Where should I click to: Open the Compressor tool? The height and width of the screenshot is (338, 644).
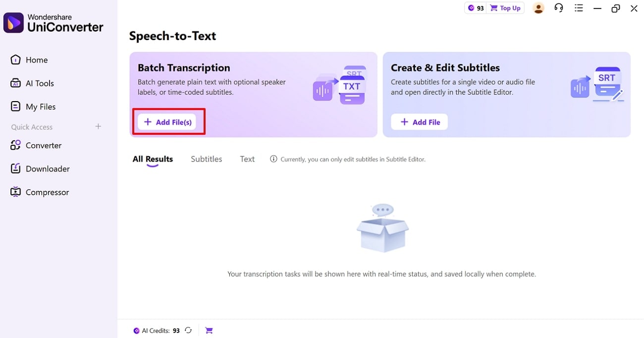point(47,192)
